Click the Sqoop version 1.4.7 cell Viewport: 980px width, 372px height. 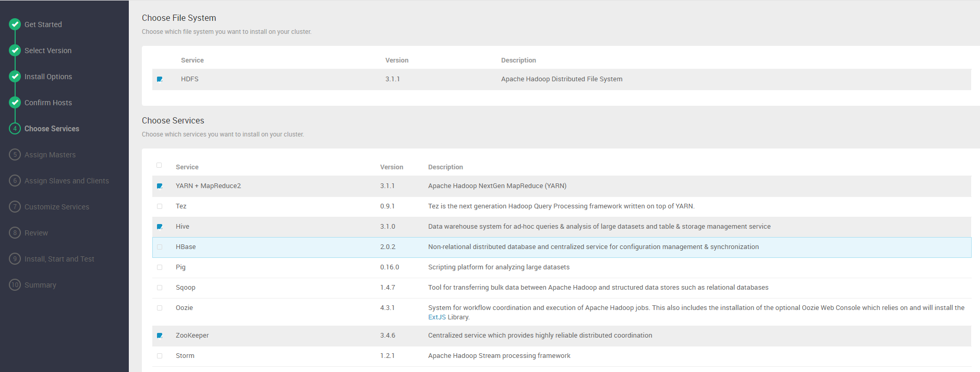point(388,288)
